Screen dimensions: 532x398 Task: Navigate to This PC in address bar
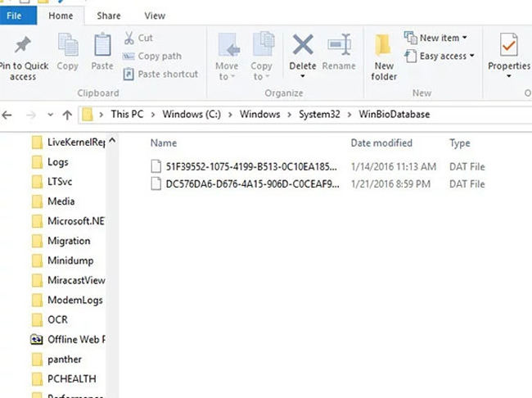tap(127, 115)
